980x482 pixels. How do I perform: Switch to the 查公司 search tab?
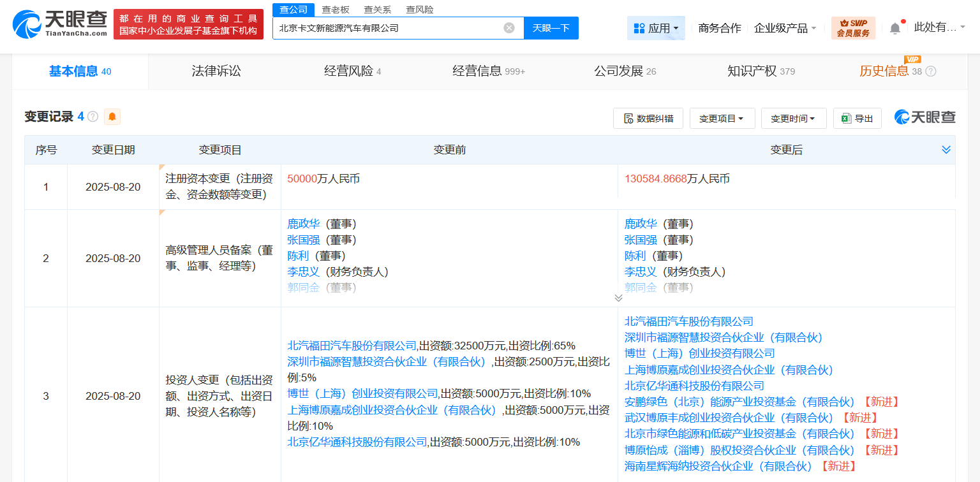[293, 10]
